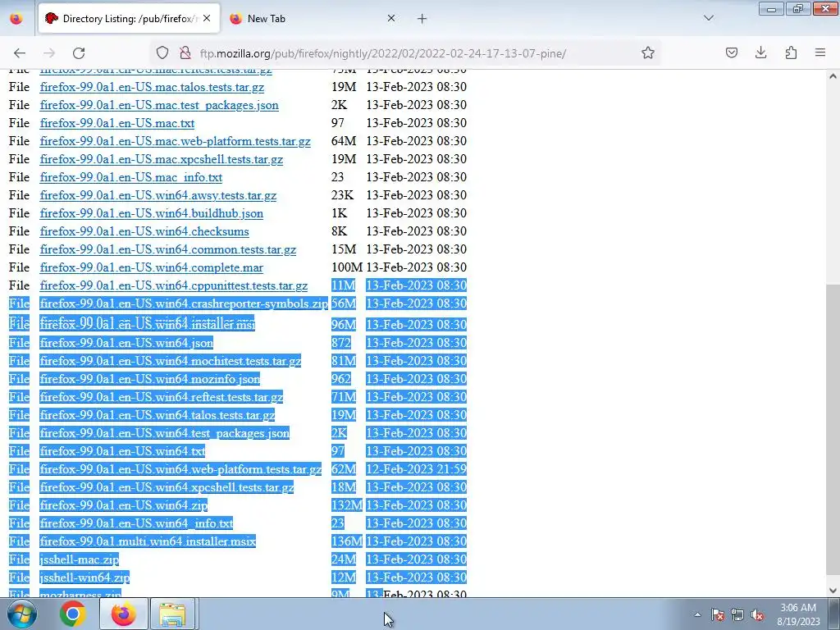This screenshot has height=630, width=840.
Task: Bookmark this page with star icon
Action: [x=648, y=52]
